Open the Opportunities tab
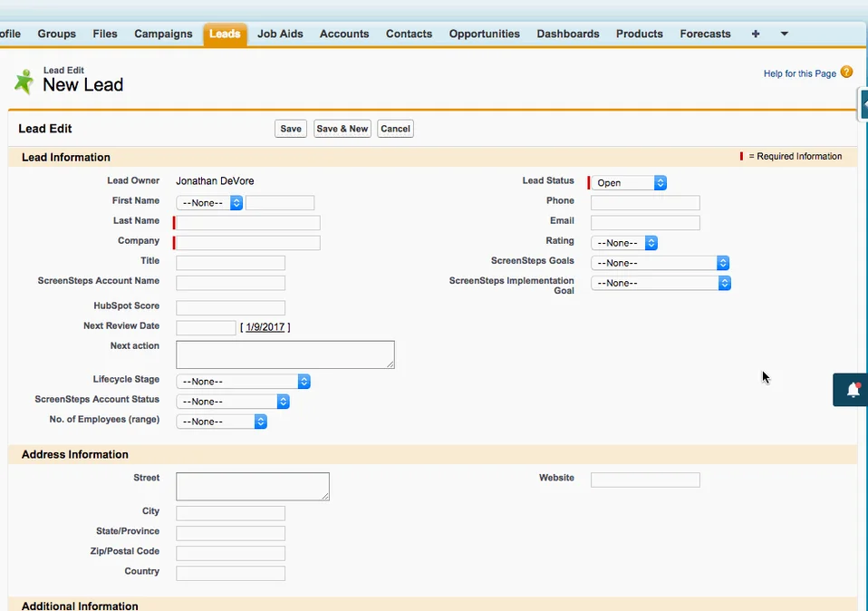This screenshot has width=868, height=611. tap(485, 34)
